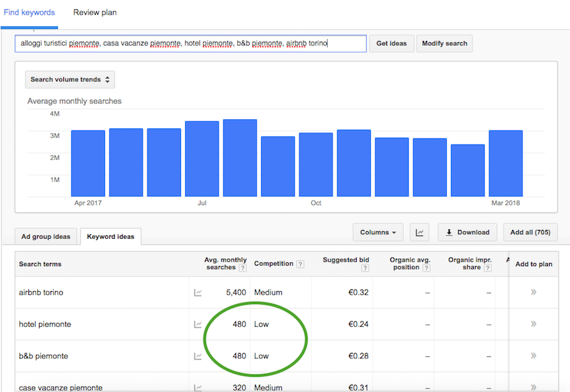This screenshot has height=392, width=570.
Task: Open trend chart icon for airbnb torino
Action: pyautogui.click(x=198, y=292)
